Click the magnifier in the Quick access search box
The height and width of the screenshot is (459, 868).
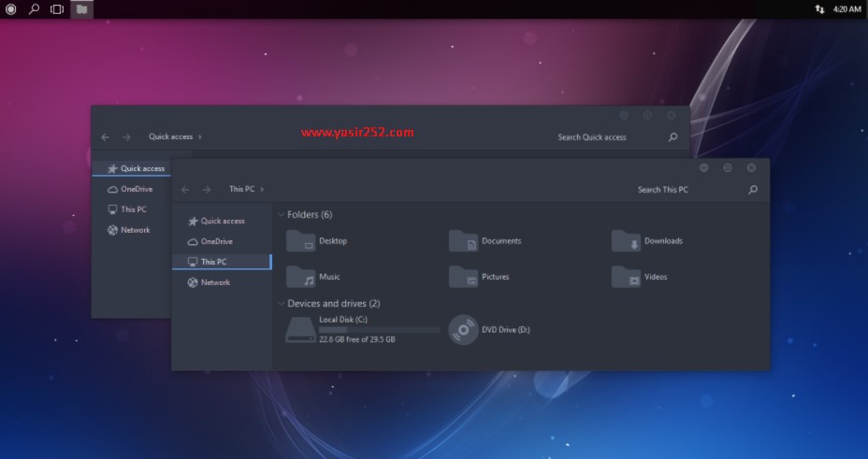tap(673, 137)
